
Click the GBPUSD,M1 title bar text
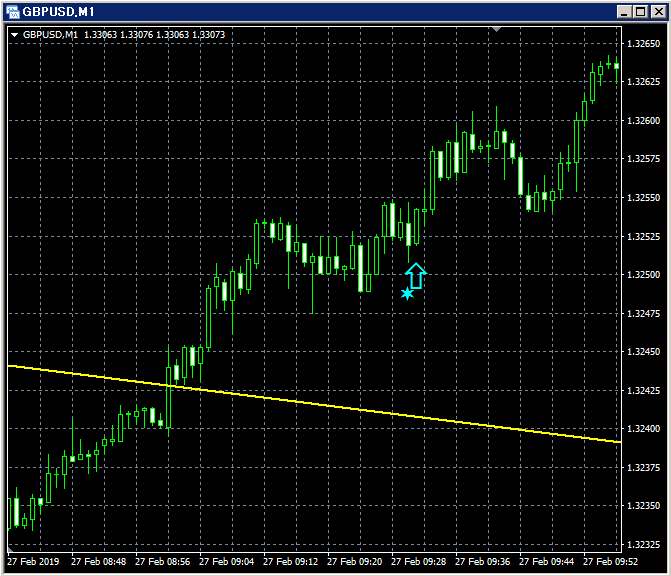tap(58, 12)
